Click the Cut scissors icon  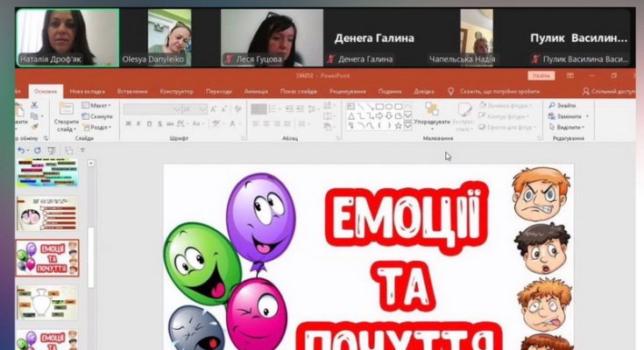coord(36,105)
